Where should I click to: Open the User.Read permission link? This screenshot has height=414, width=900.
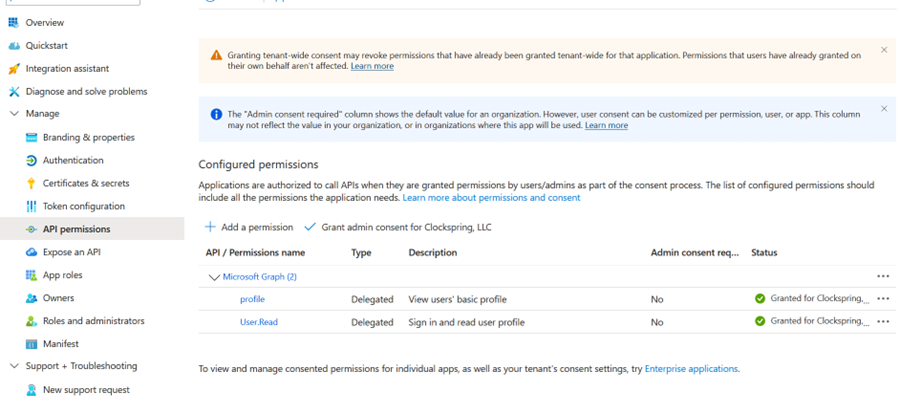click(x=259, y=322)
